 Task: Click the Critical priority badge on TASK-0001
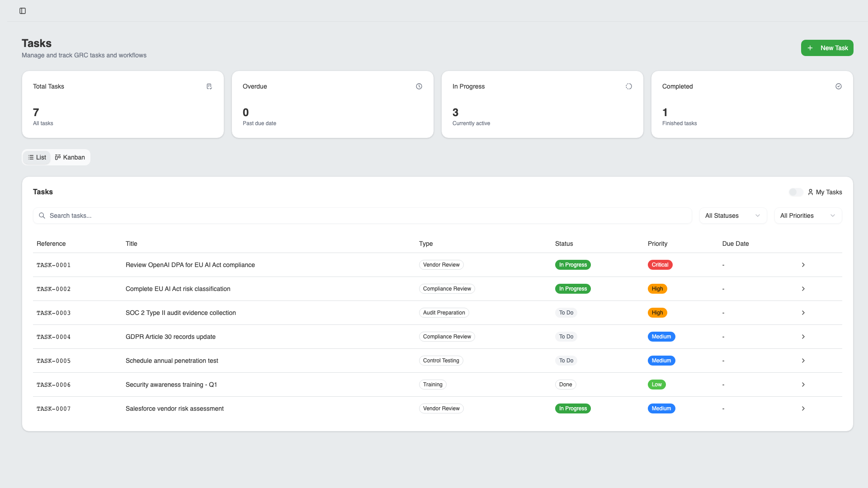click(x=660, y=265)
